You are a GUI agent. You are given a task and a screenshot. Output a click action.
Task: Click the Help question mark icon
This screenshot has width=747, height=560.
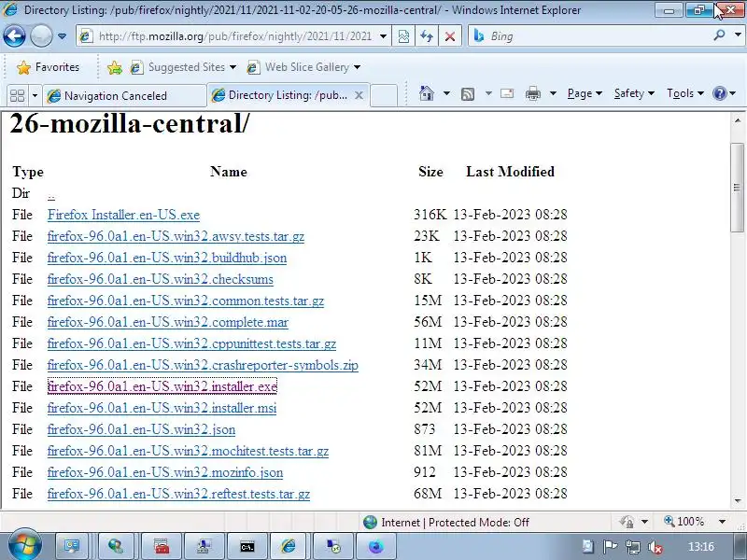[719, 93]
